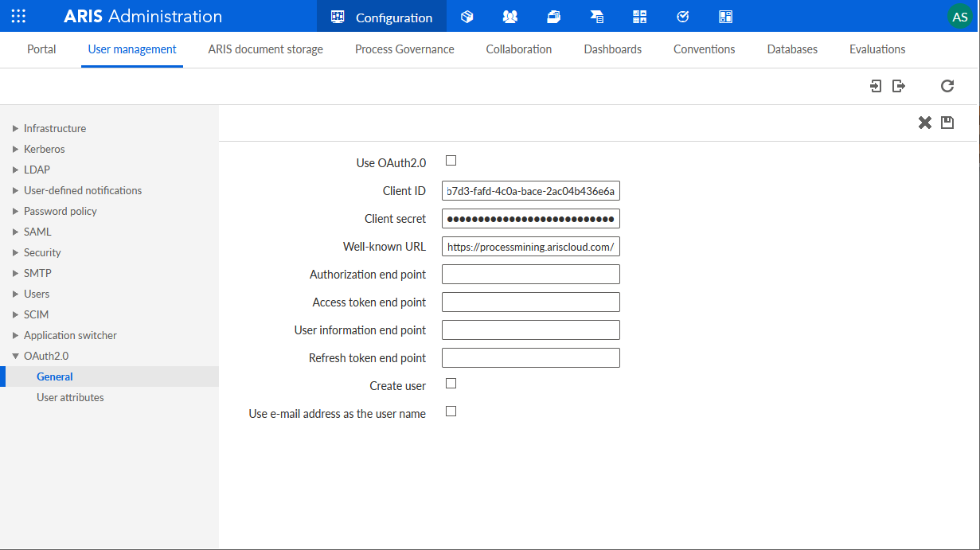Switch to the Collaboration tab
Viewport: 980px width, 550px height.
[519, 49]
